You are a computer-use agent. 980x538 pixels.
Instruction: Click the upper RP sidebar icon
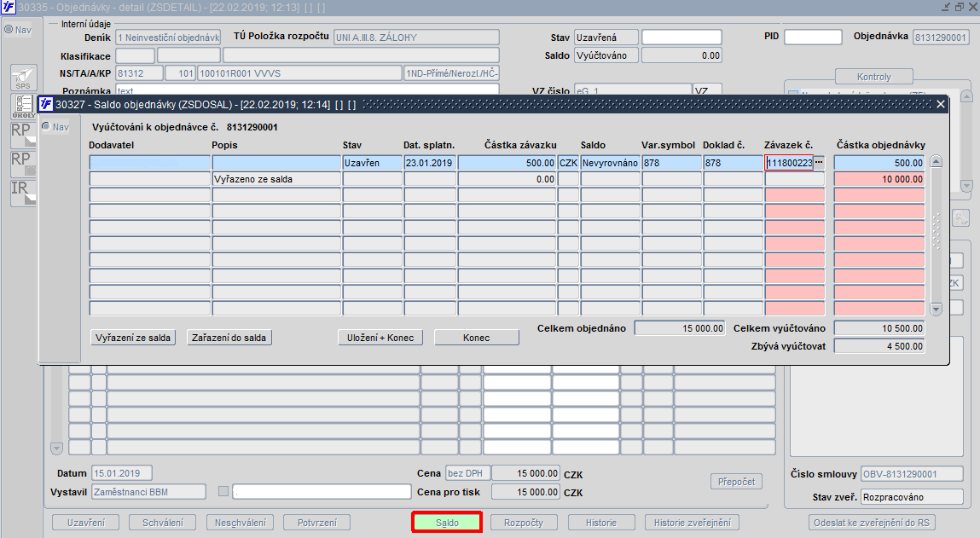point(24,134)
